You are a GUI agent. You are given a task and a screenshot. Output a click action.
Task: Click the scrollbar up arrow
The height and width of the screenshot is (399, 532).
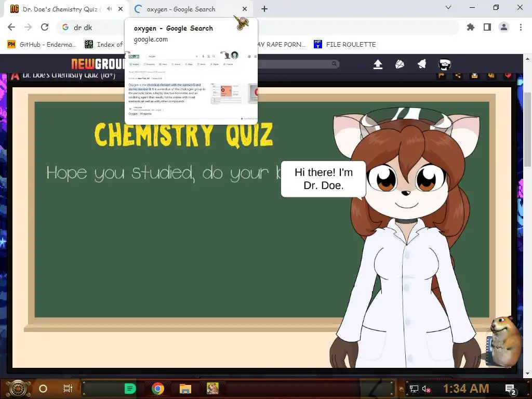coord(527,58)
